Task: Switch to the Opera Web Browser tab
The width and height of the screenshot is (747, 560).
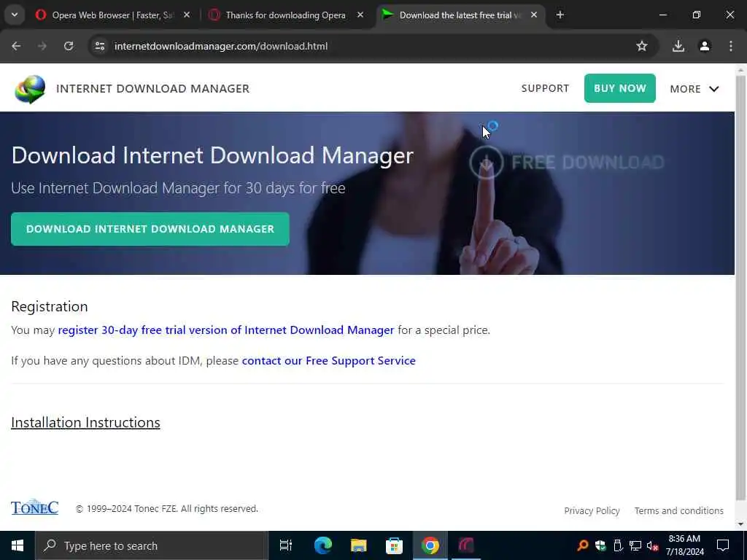Action: (112, 15)
